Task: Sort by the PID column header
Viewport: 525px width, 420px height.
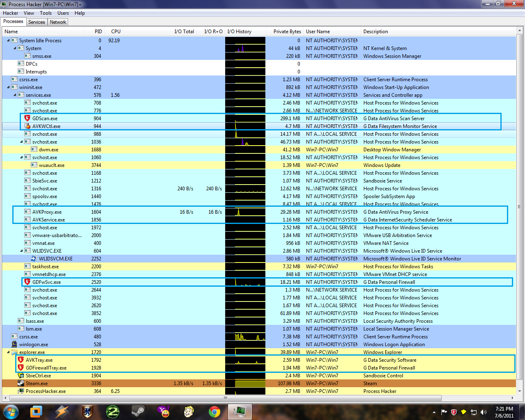Action: click(94, 32)
